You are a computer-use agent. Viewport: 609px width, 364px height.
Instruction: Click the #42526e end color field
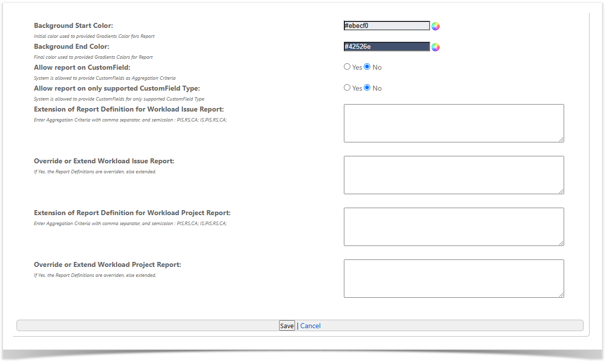tap(387, 47)
